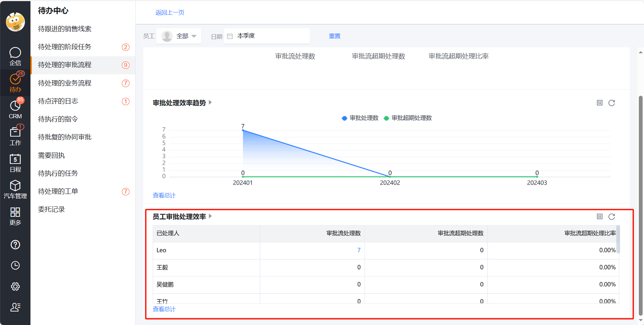The width and height of the screenshot is (644, 325).
Task: Click the 审批流处理数 summary metric at top
Action: click(x=295, y=56)
